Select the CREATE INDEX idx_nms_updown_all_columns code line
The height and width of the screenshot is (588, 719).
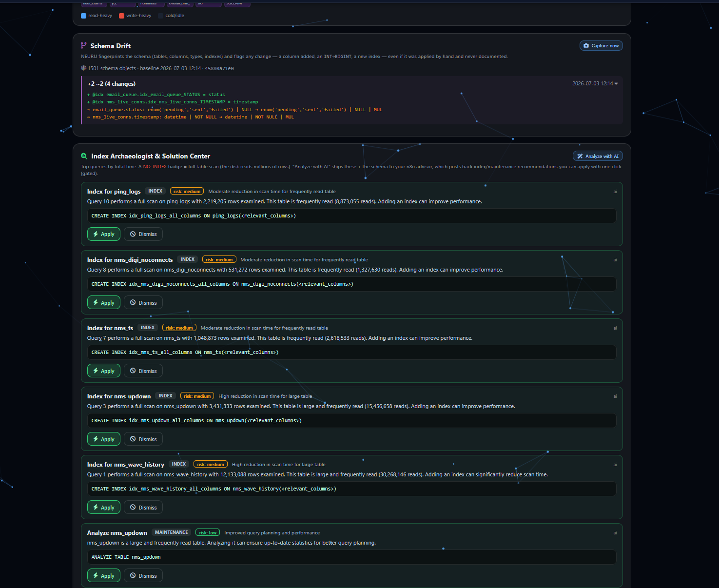[x=351, y=420]
